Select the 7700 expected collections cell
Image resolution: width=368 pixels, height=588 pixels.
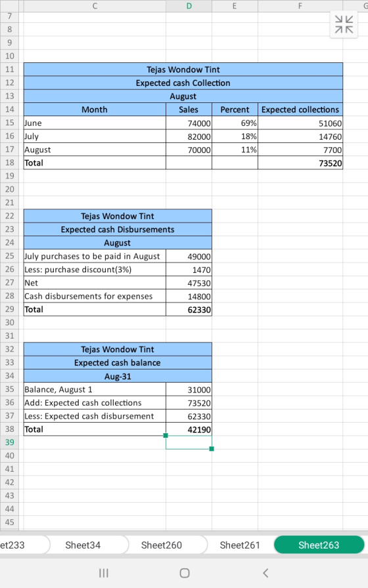coord(300,150)
